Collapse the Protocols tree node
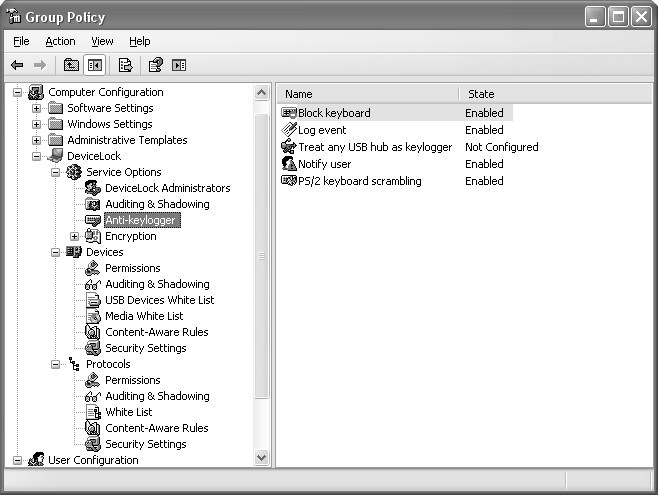This screenshot has width=658, height=495. 56,364
